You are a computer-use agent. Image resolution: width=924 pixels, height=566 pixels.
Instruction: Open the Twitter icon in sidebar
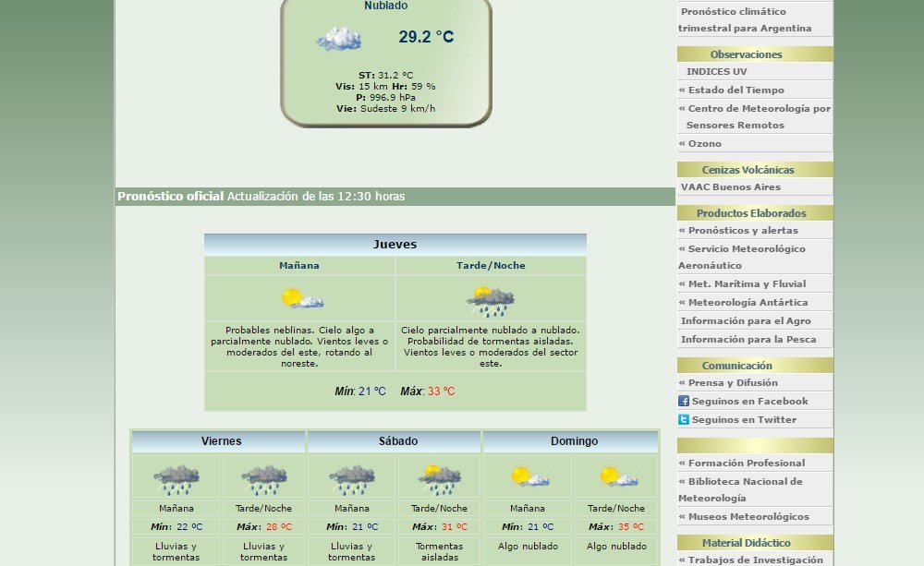pyautogui.click(x=684, y=419)
